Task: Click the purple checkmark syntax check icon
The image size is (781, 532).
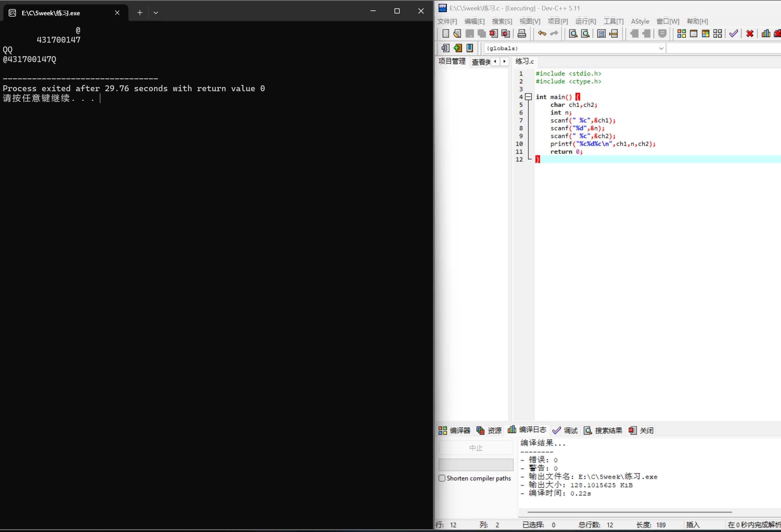Action: tap(733, 34)
